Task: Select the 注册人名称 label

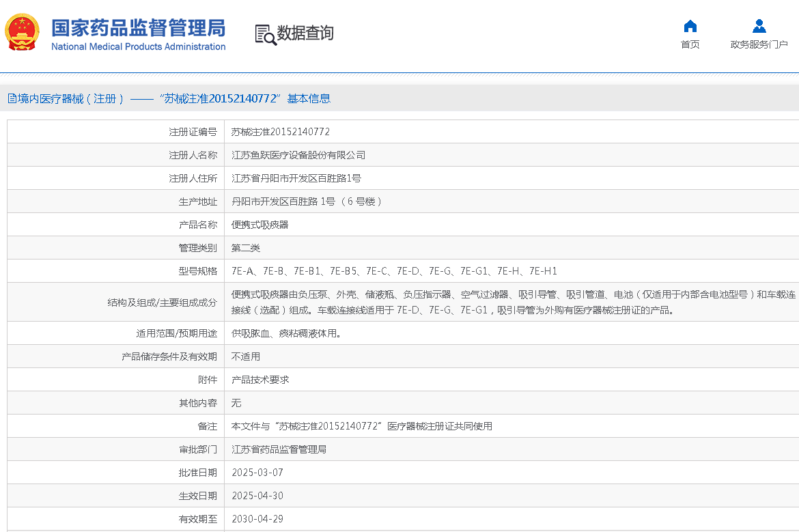Action: 193,155
